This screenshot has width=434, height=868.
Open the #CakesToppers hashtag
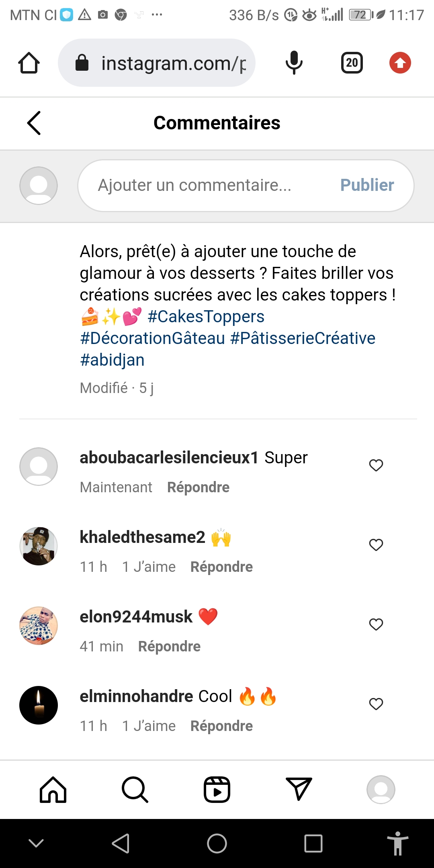pyautogui.click(x=206, y=317)
